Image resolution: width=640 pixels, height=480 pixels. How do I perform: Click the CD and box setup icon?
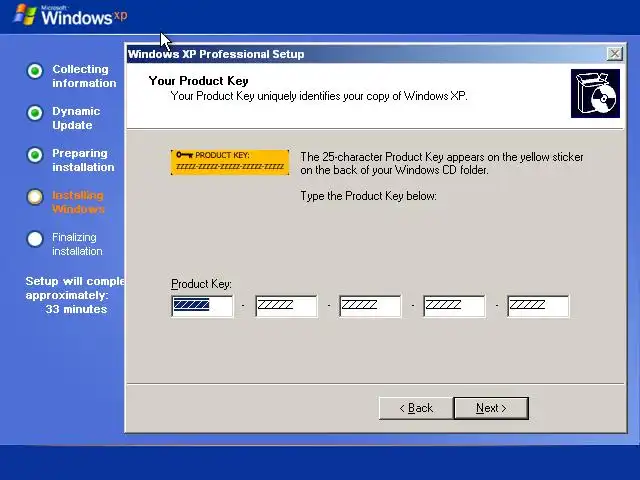pyautogui.click(x=595, y=93)
